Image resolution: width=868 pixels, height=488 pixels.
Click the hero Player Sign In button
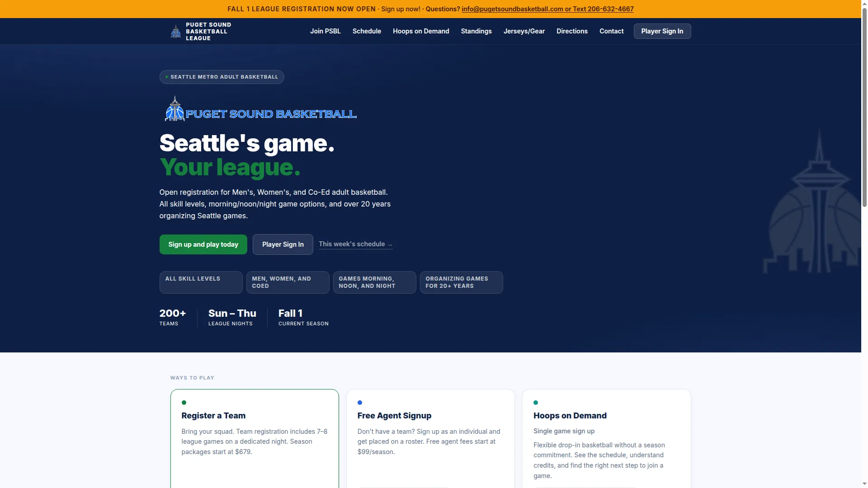pos(283,244)
